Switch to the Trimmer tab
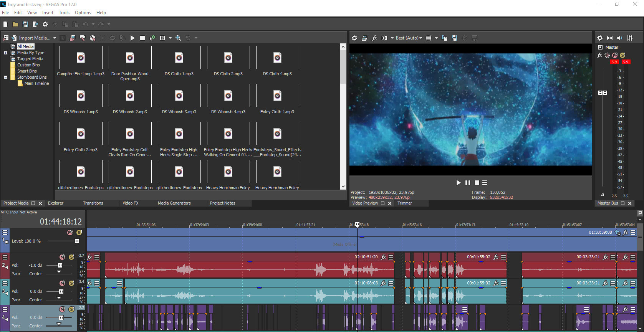This screenshot has height=332, width=644. pos(405,203)
